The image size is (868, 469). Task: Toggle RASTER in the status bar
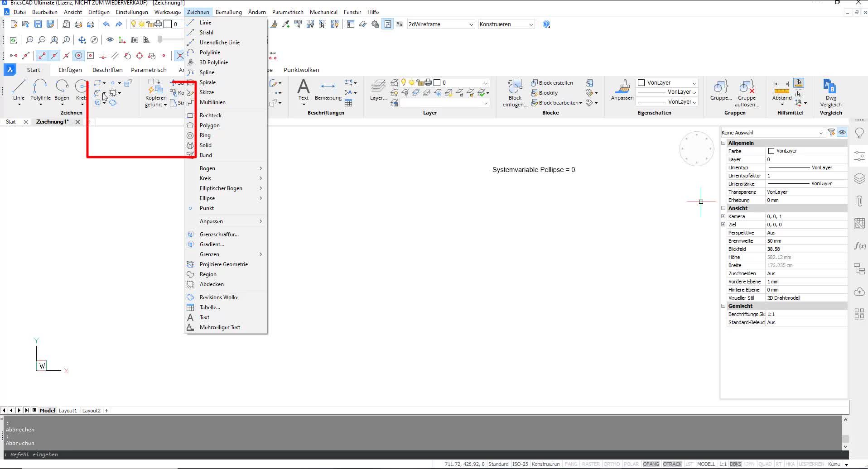click(591, 464)
